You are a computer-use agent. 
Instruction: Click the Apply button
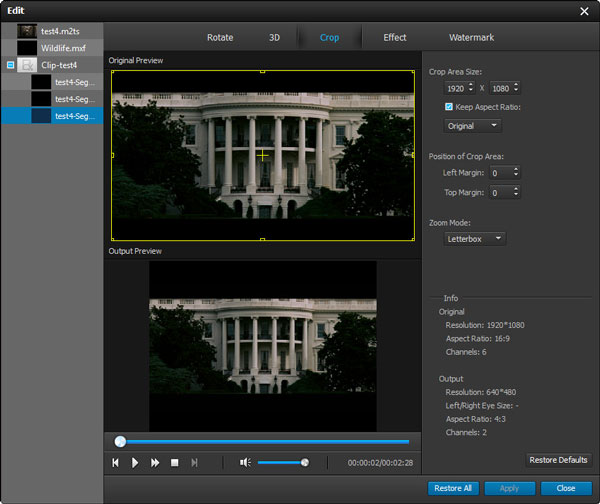[509, 488]
